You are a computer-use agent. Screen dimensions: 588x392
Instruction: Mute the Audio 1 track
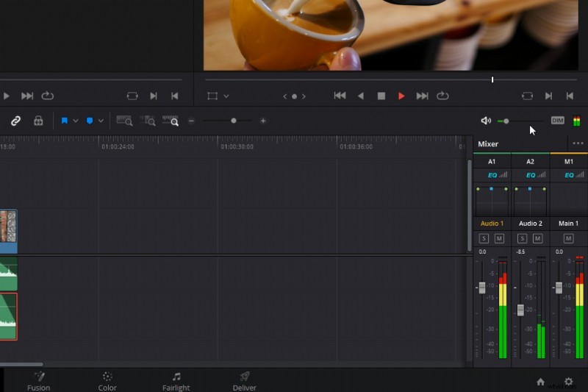(499, 238)
